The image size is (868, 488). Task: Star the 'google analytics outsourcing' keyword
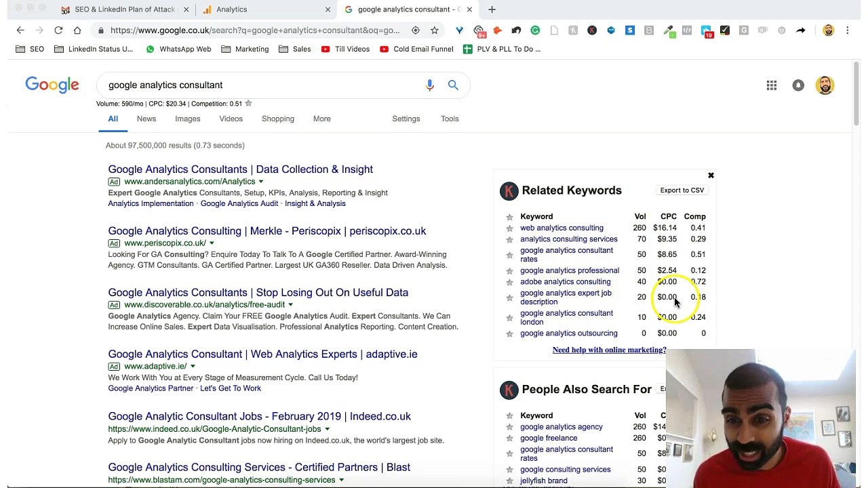(x=509, y=333)
